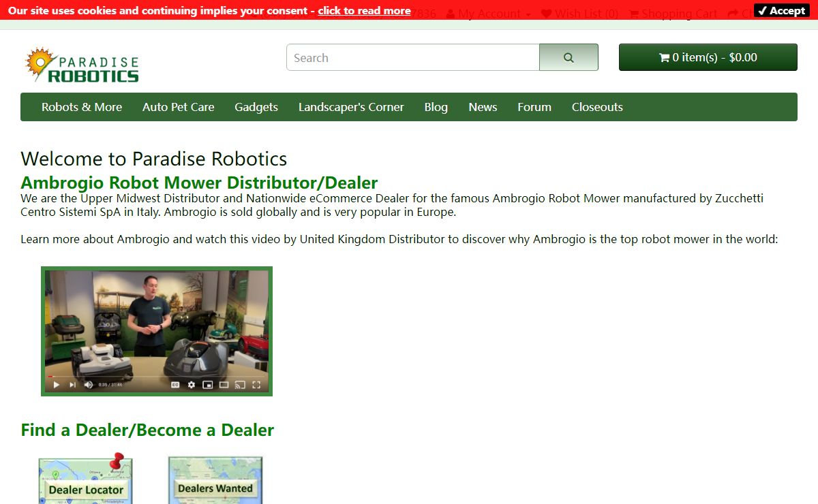
Task: Enable miniplayer mode in video
Action: pyautogui.click(x=208, y=385)
